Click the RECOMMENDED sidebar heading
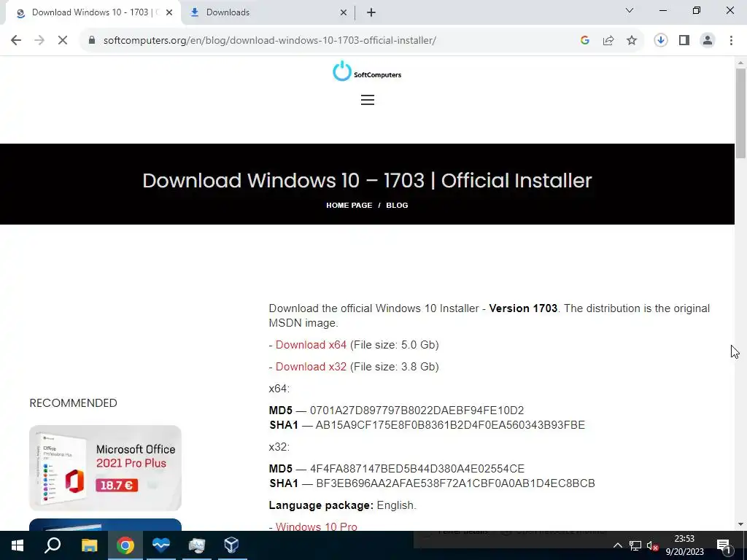This screenshot has width=747, height=560. click(x=74, y=402)
